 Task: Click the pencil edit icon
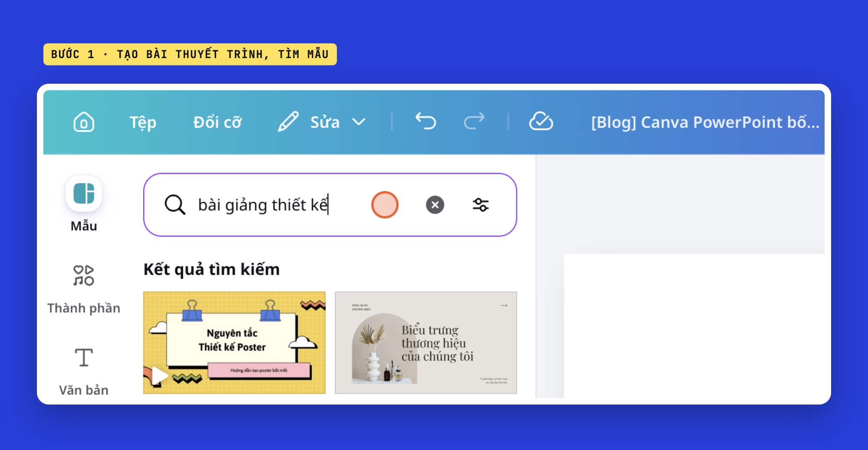tap(288, 121)
